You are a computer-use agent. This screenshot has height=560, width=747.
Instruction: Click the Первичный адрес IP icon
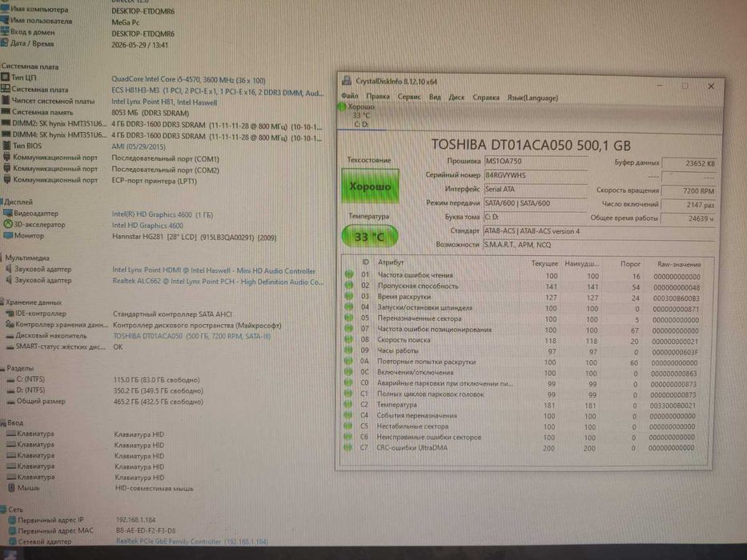(12, 520)
